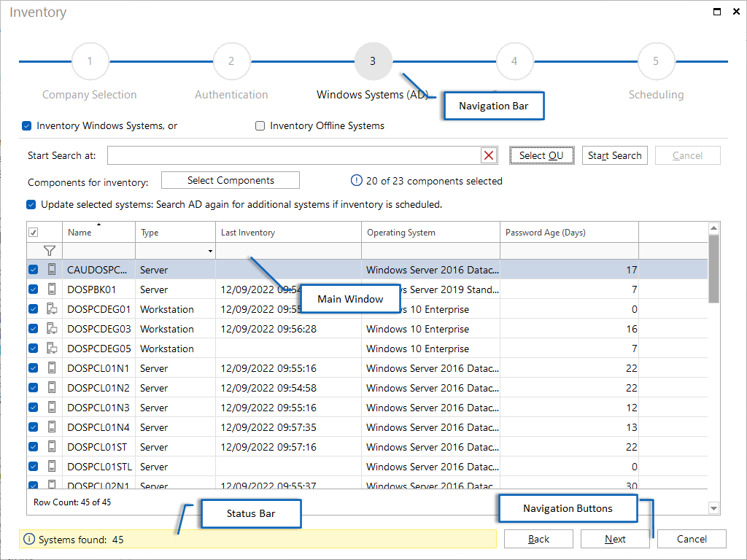Select the DOSPCL01STL name cell
Image resolution: width=747 pixels, height=560 pixels.
(x=98, y=467)
